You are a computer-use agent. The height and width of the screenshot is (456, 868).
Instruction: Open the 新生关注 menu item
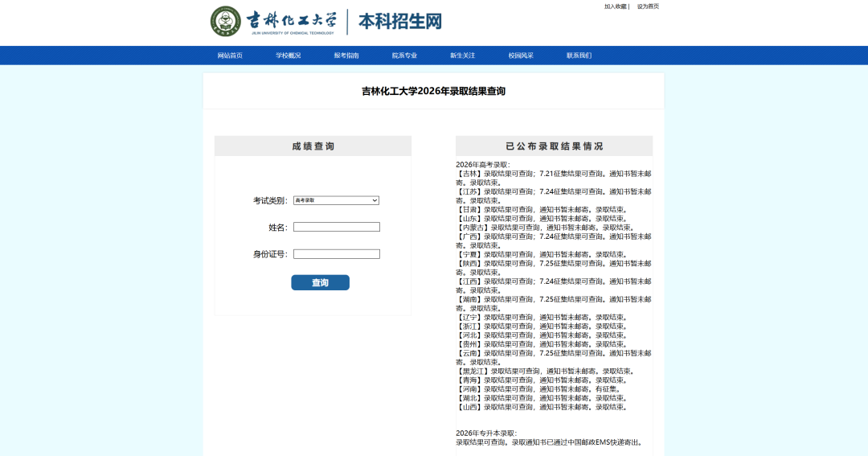pos(462,55)
